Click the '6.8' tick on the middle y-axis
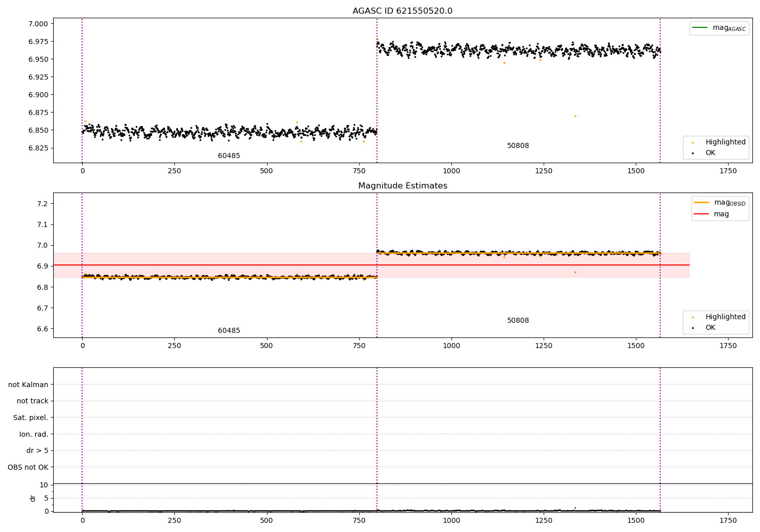760x532 pixels. click(x=43, y=287)
